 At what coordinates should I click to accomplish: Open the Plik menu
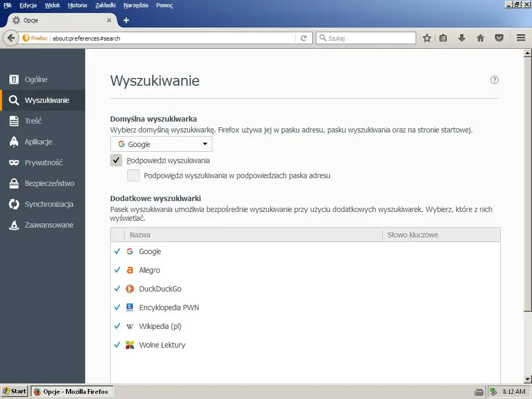point(7,5)
